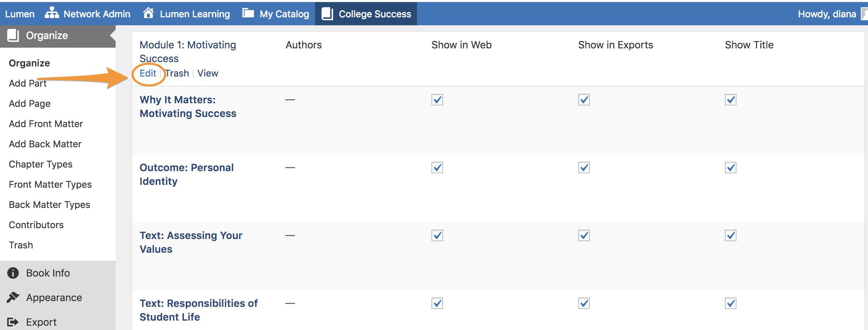Open the Add Part menu item

27,83
